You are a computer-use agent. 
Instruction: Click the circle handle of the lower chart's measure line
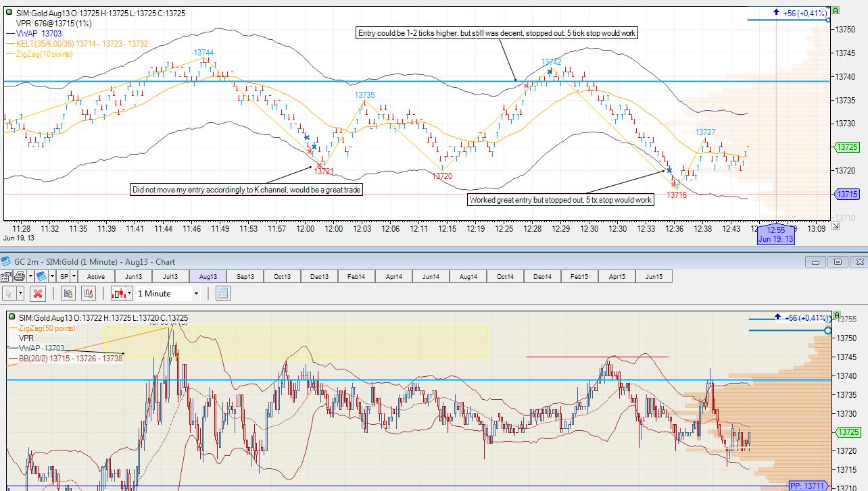click(828, 330)
